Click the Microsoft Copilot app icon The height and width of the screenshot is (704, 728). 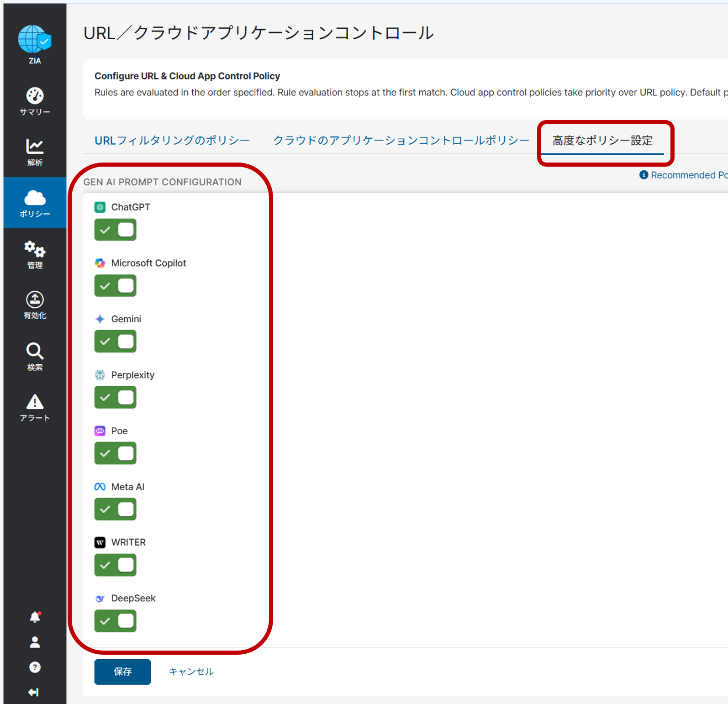click(100, 263)
